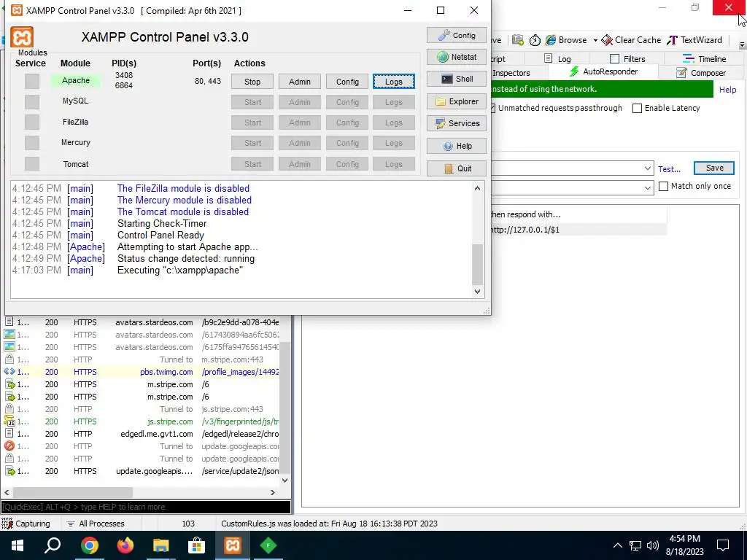747x560 pixels.
Task: Enable the Latency checkbox
Action: coord(637,108)
